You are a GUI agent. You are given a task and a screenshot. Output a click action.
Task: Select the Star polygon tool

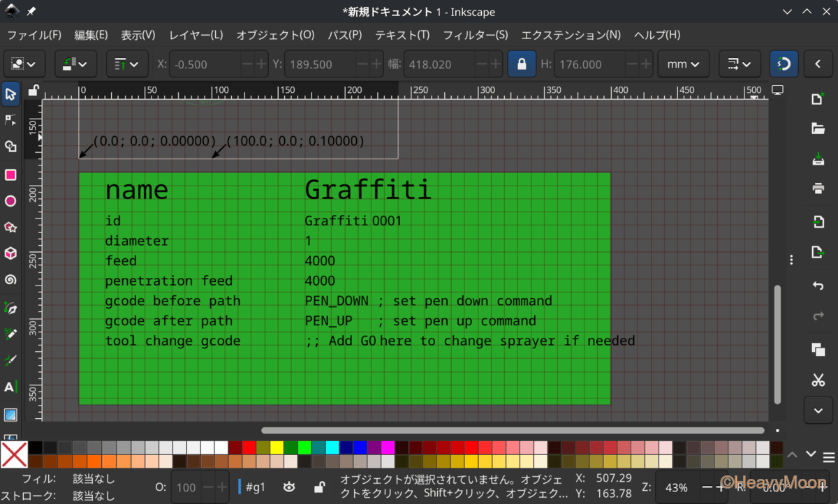10,227
